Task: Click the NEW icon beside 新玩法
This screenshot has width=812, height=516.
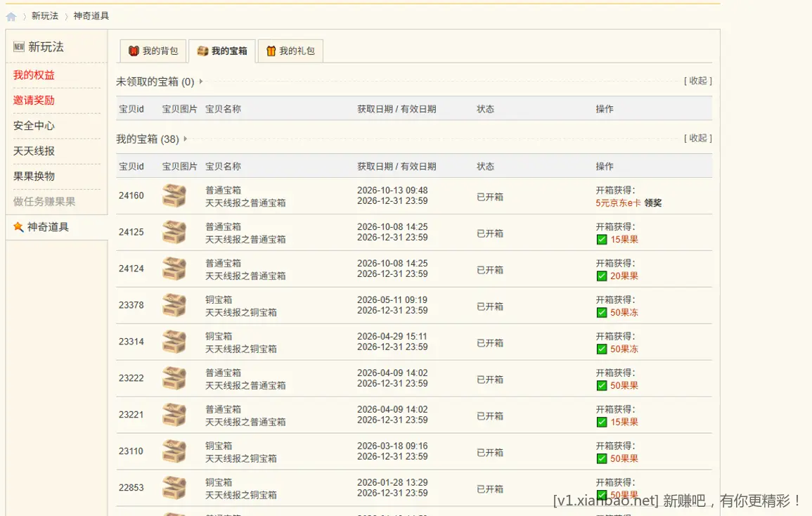Action: point(19,46)
